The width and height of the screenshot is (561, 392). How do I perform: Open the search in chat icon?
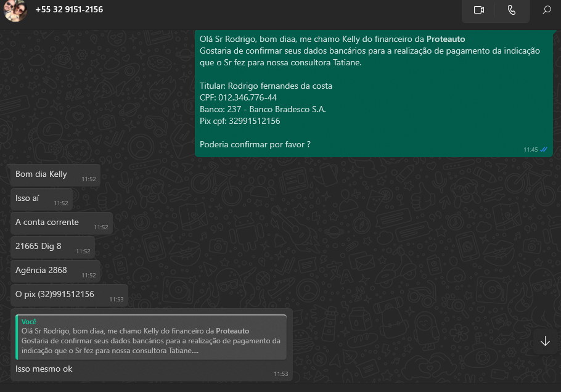click(x=546, y=10)
